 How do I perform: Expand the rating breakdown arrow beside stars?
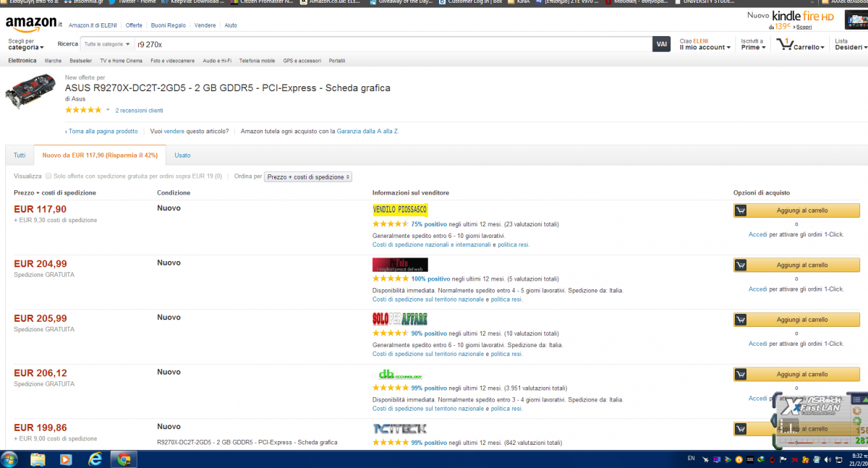(x=108, y=111)
